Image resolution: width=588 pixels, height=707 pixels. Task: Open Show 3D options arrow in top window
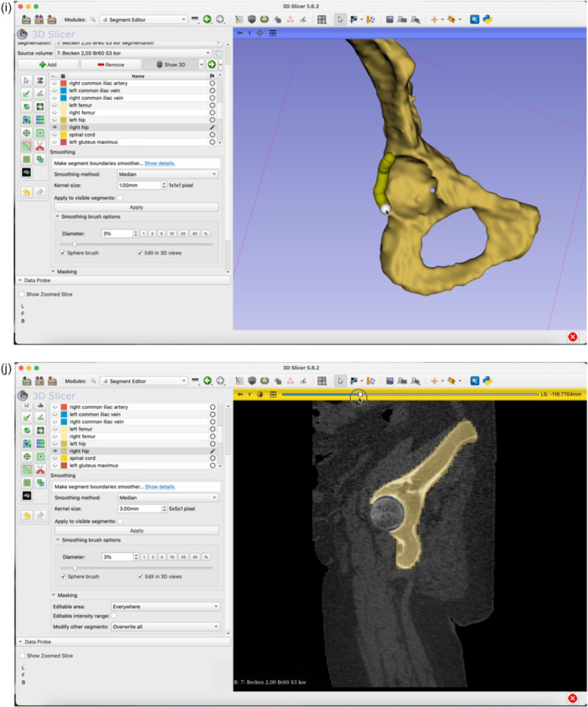(201, 65)
